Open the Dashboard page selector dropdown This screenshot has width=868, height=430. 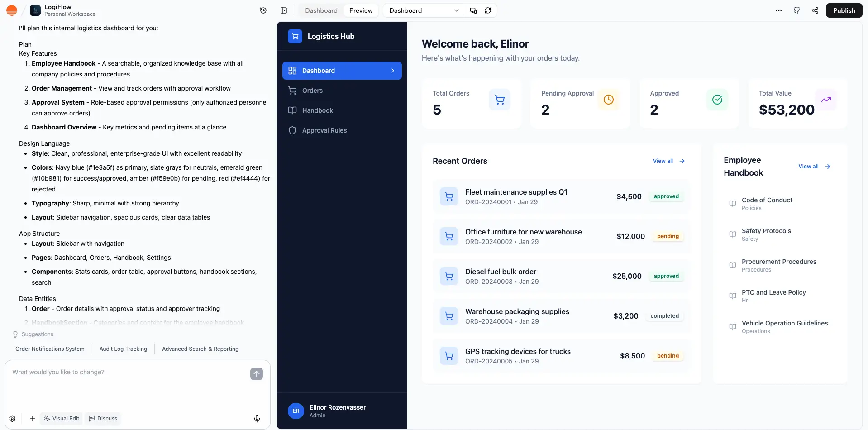tap(422, 10)
